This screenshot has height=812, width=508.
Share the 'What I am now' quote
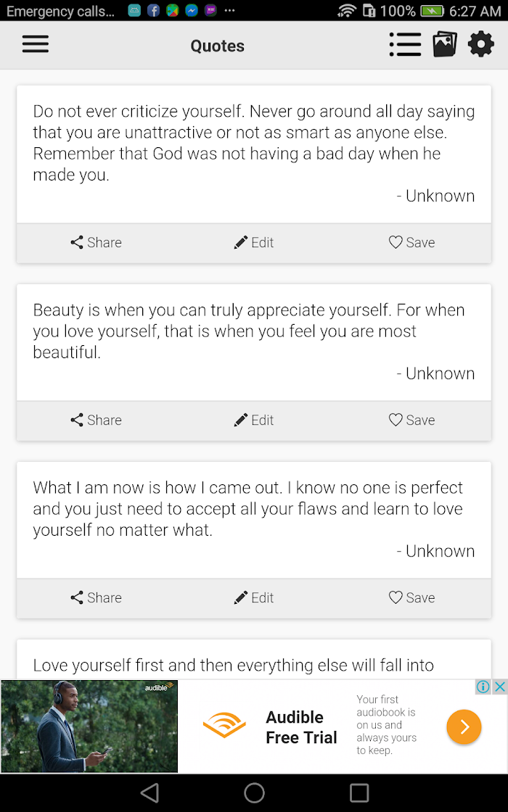96,597
